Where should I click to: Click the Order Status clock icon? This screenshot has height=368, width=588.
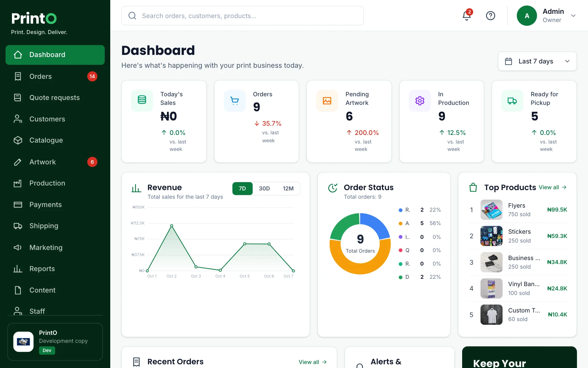pyautogui.click(x=333, y=188)
